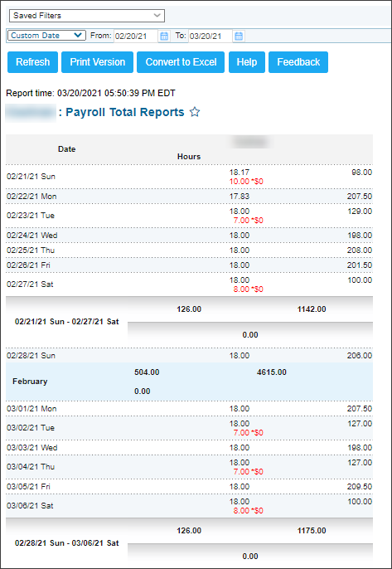Open the Print Version of report
The height and width of the screenshot is (569, 392).
point(97,62)
